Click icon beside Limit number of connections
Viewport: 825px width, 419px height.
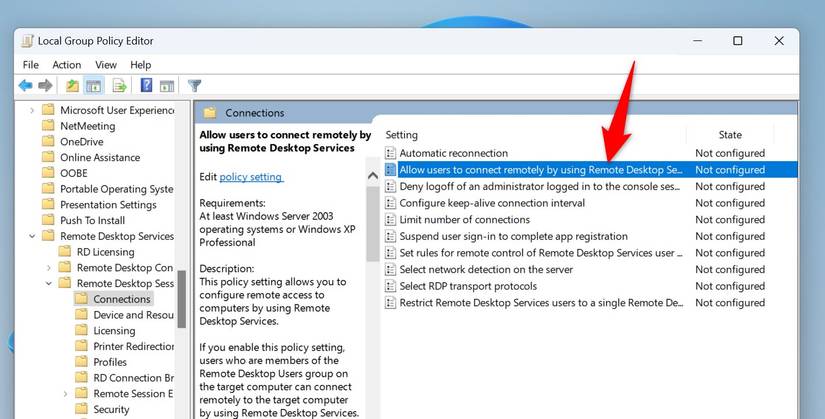(390, 220)
